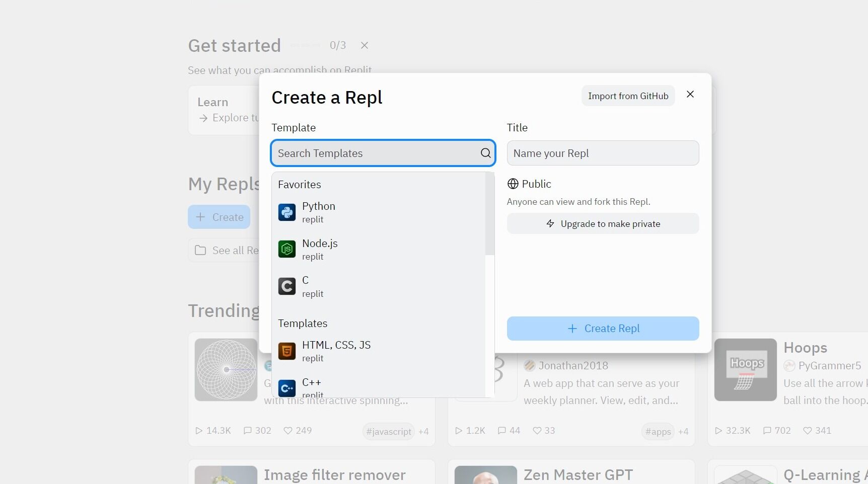
Task: Click the lightning bolt icon on Upgrade button
Action: [x=550, y=223]
